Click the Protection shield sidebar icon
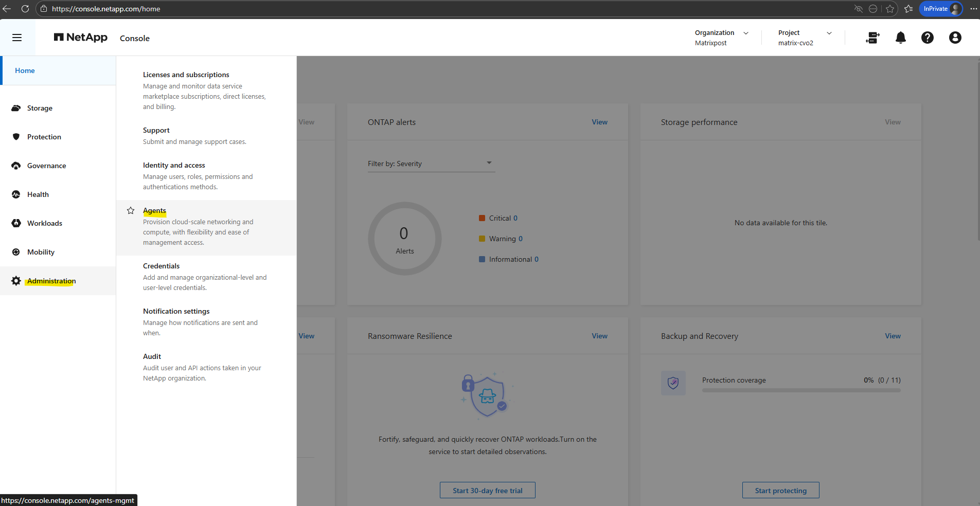The image size is (980, 506). [x=16, y=137]
